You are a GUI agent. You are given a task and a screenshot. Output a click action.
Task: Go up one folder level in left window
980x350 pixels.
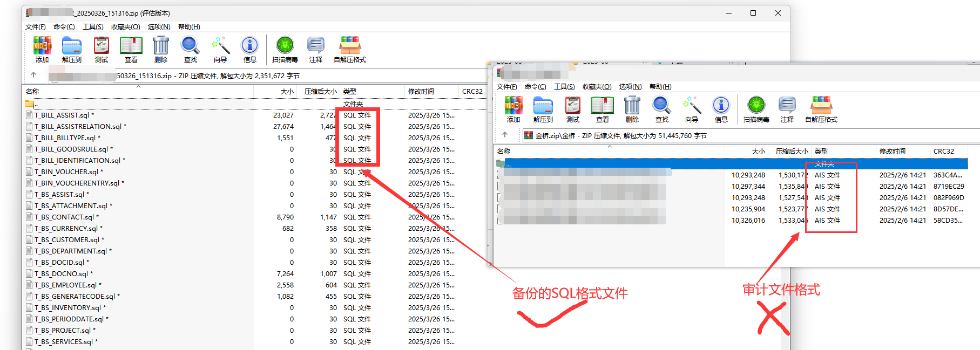(x=33, y=75)
